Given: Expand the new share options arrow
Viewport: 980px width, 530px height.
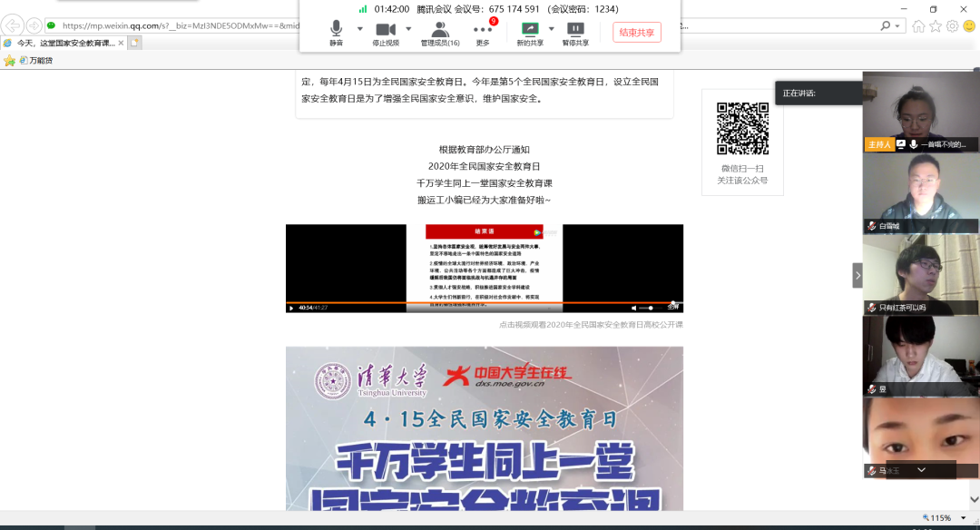Looking at the screenshot, I should 551,29.
